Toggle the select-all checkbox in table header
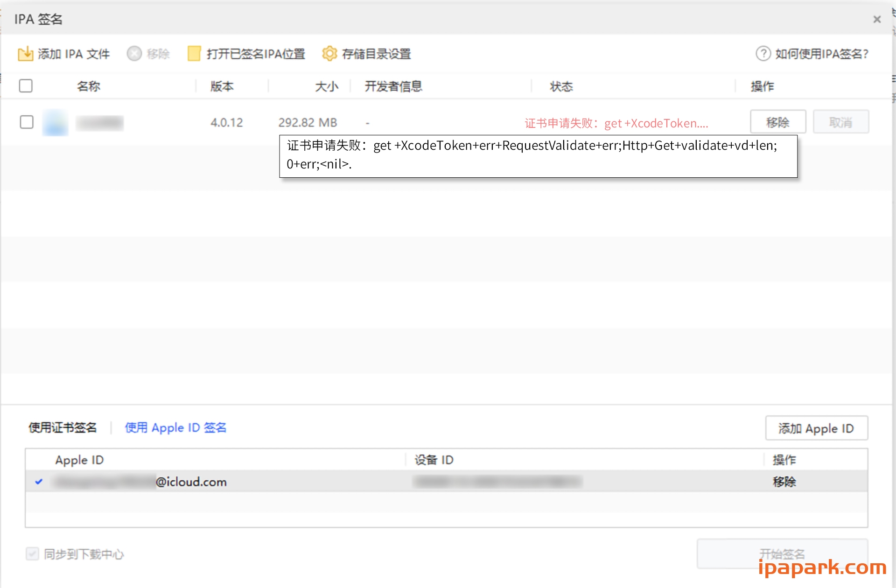Screen dimensions: 896x588 pos(26,86)
